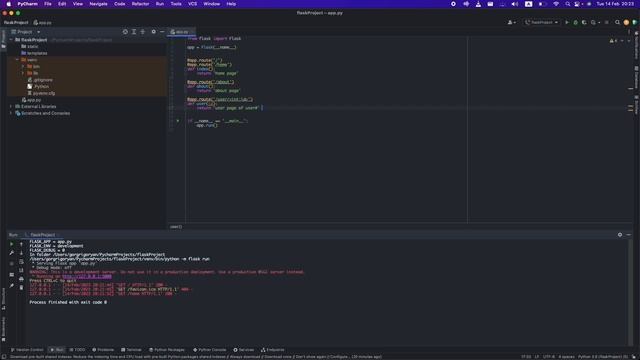The height and width of the screenshot is (360, 640).
Task: Open the Services tool window
Action: [x=243, y=350]
